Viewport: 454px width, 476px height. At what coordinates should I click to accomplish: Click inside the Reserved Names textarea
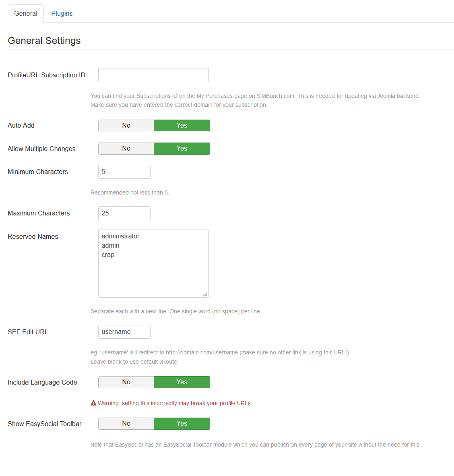pos(153,263)
